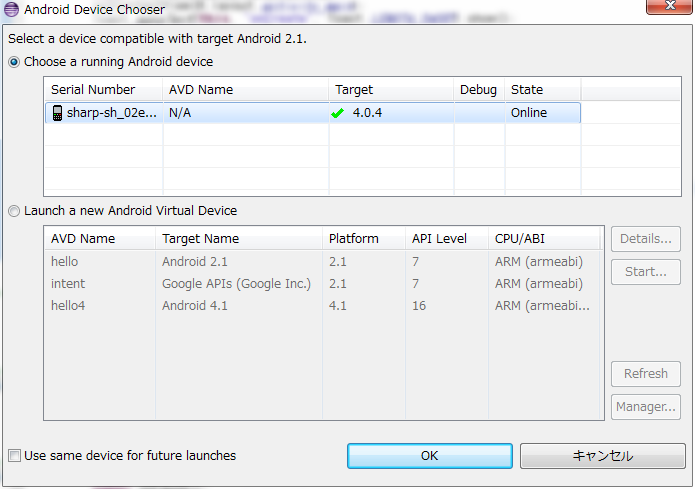The image size is (695, 489).
Task: Click the Debug column header
Action: (480, 90)
